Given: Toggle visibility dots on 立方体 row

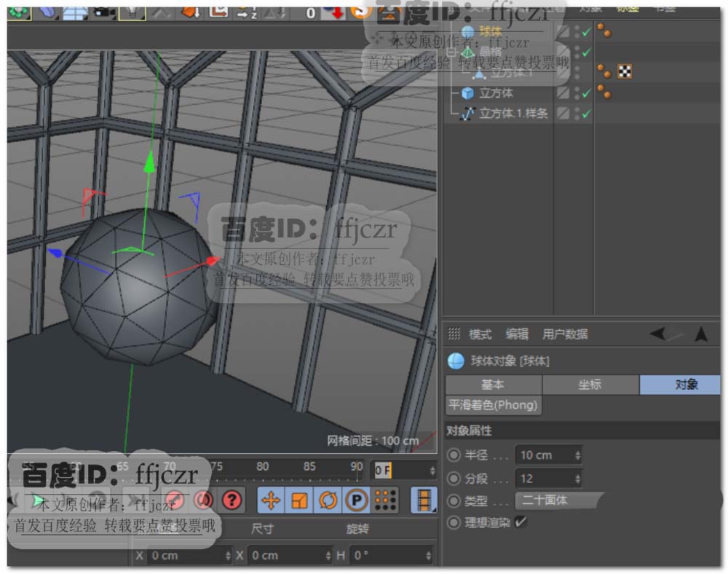Looking at the screenshot, I should [x=577, y=93].
